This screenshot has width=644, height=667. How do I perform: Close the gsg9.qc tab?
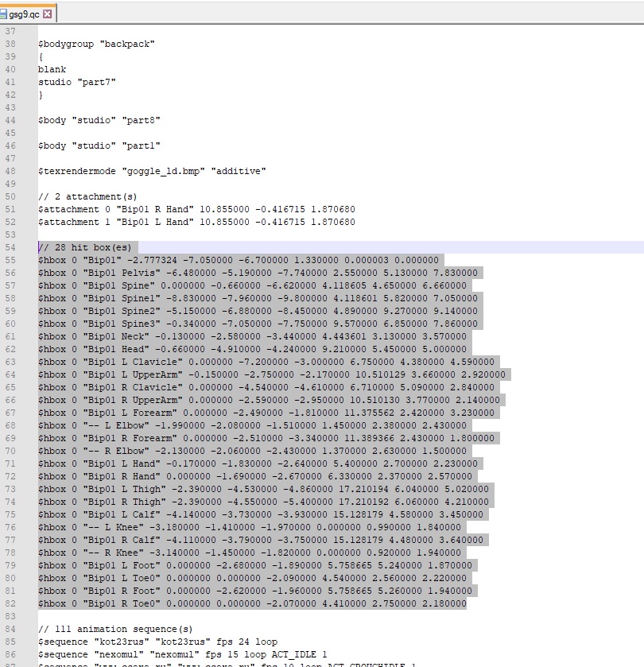(x=48, y=14)
